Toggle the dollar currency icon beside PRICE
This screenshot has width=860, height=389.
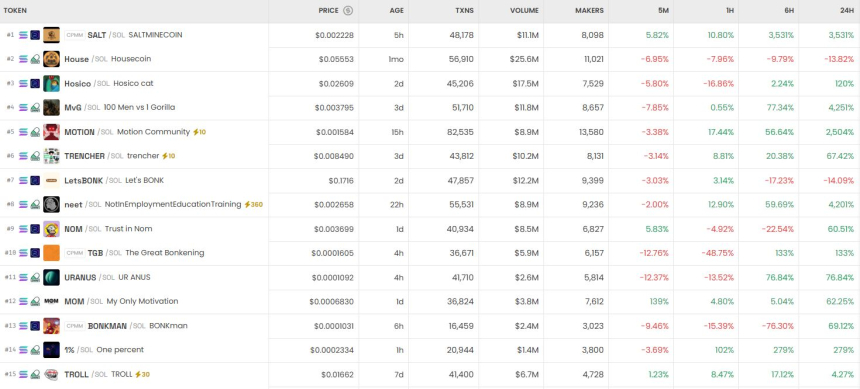click(348, 10)
